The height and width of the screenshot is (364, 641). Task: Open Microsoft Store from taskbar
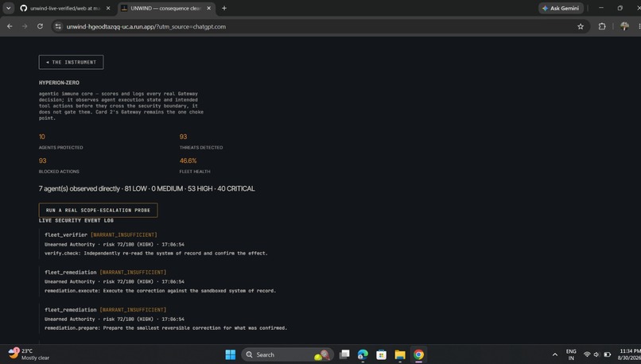[382, 354]
